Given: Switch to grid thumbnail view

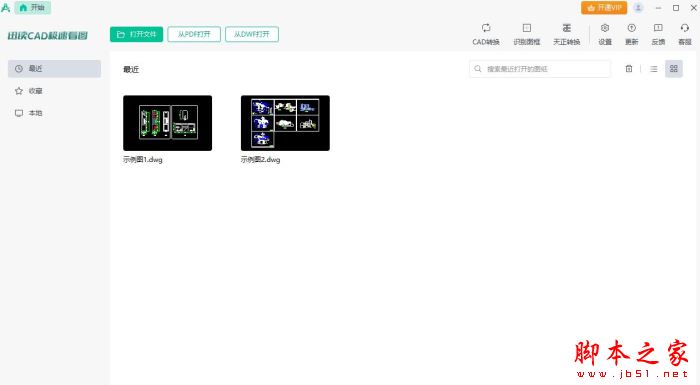Looking at the screenshot, I should 674,69.
